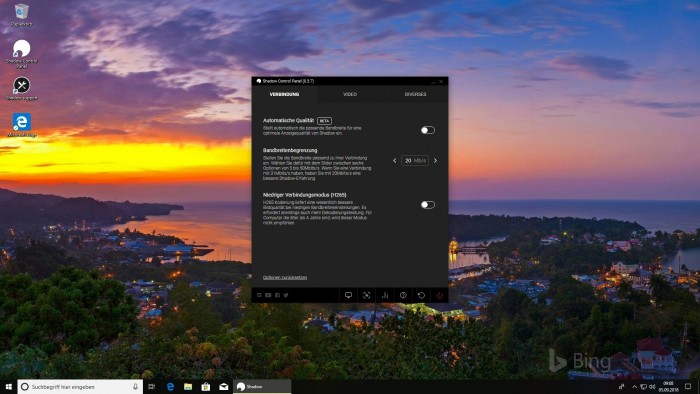Click the 20 Mb/s bandwidth value field
Screen dimensions: 700x394
415,161
